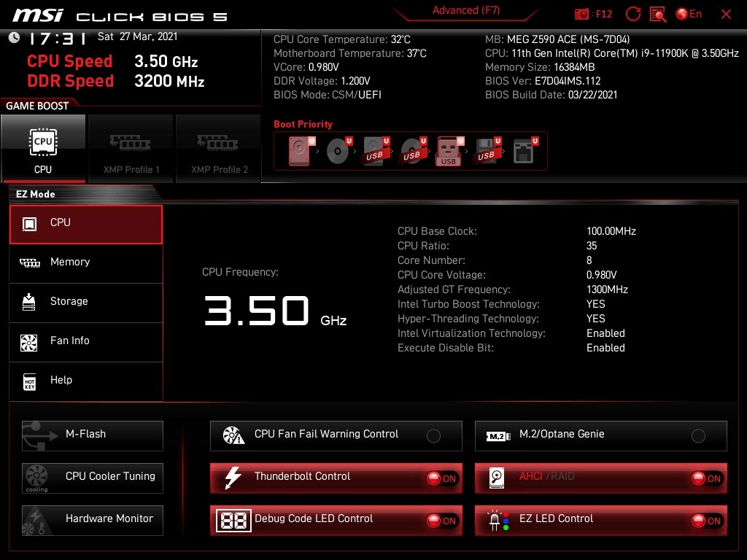Click the USB key boot priority icon
The image size is (747, 560).
click(x=449, y=152)
